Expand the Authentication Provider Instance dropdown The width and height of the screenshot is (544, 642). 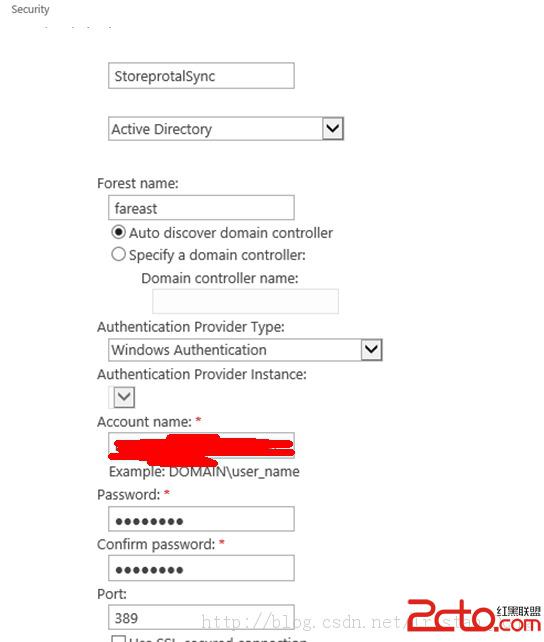pos(124,397)
